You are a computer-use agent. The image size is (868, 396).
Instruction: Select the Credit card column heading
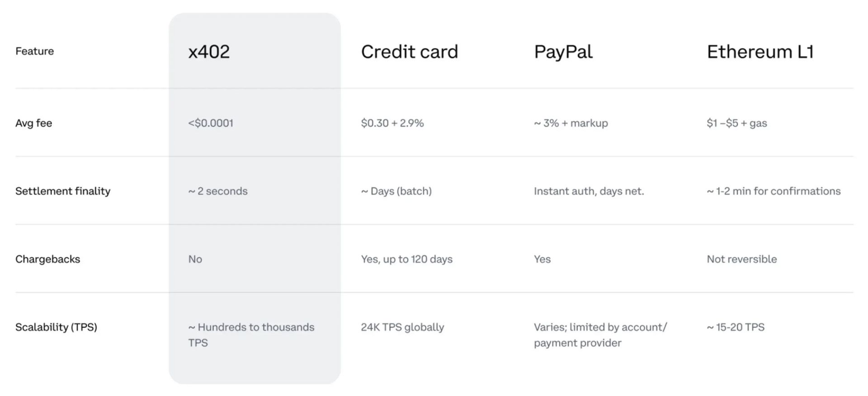click(409, 52)
